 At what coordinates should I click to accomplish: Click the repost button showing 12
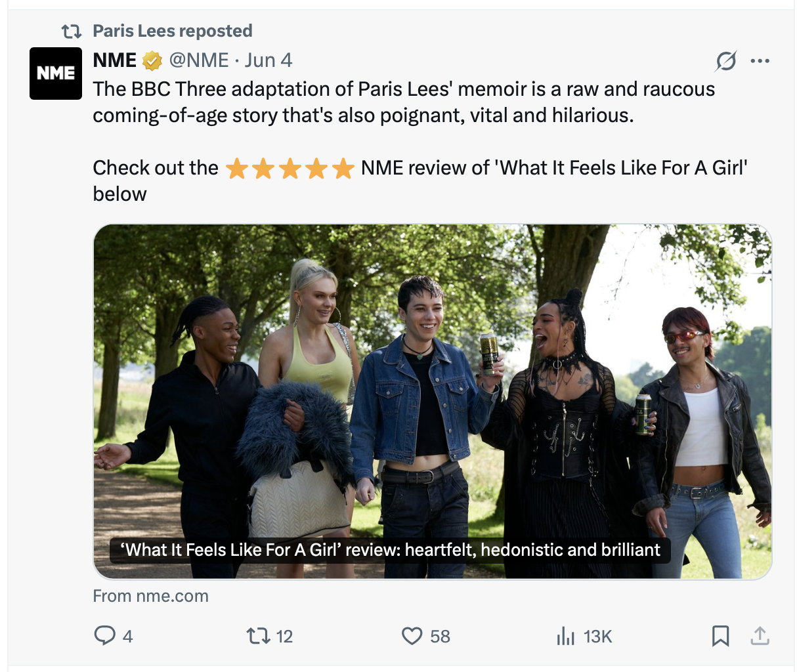pos(256,636)
